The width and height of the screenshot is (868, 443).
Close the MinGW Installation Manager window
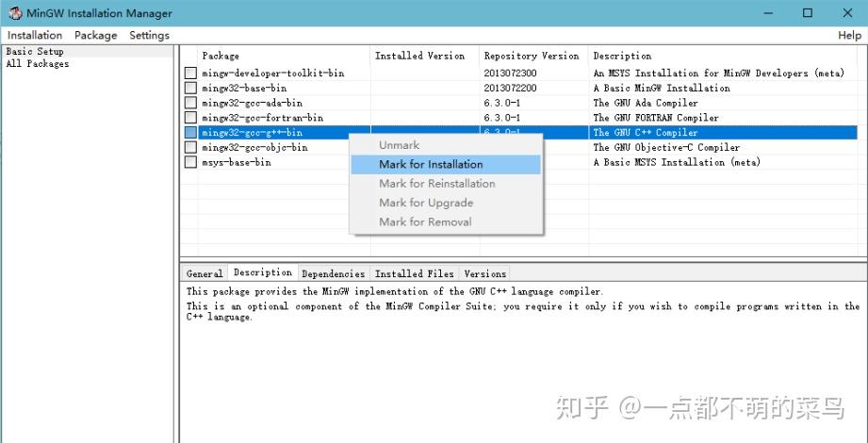[847, 13]
